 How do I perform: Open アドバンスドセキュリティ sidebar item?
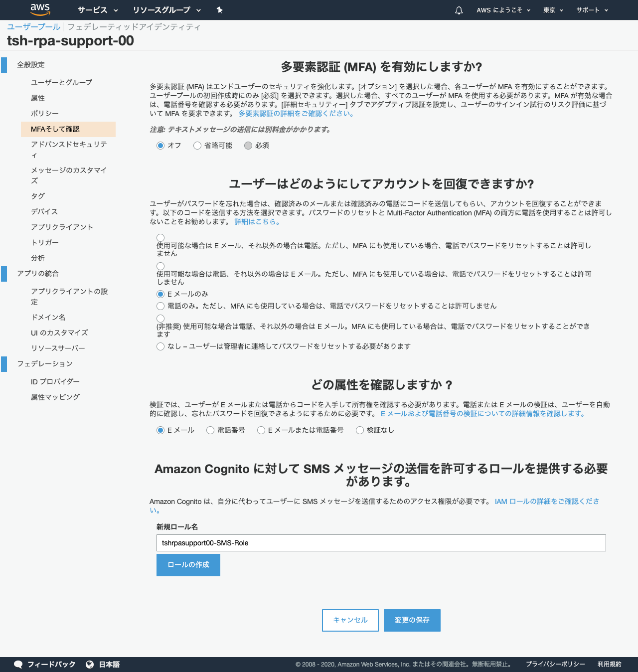69,150
